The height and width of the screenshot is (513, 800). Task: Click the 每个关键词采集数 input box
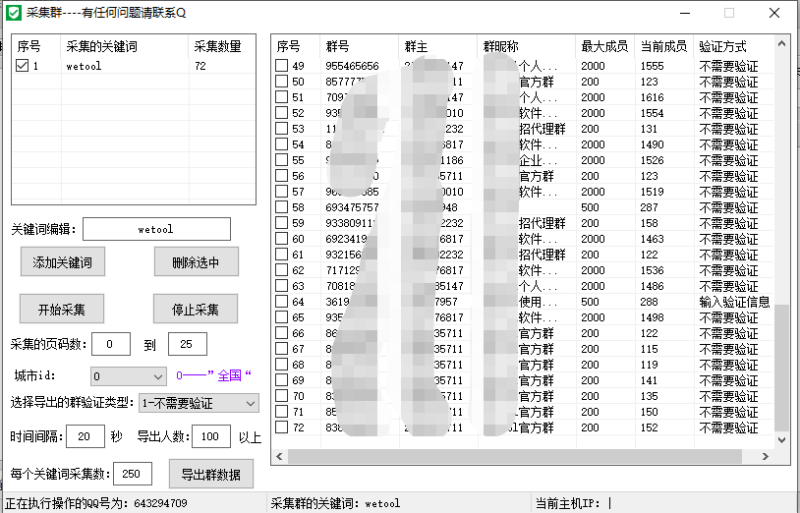pos(135,474)
